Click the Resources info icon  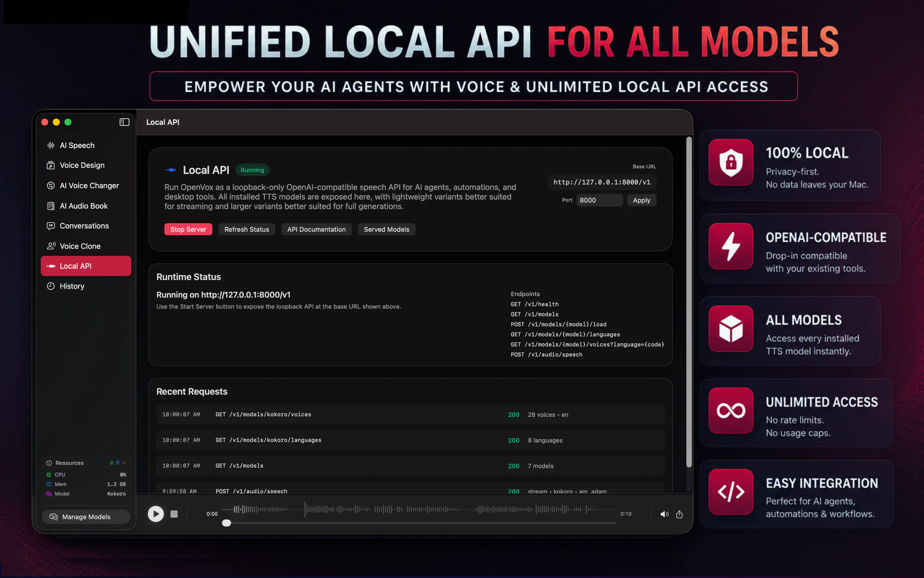[x=49, y=463]
